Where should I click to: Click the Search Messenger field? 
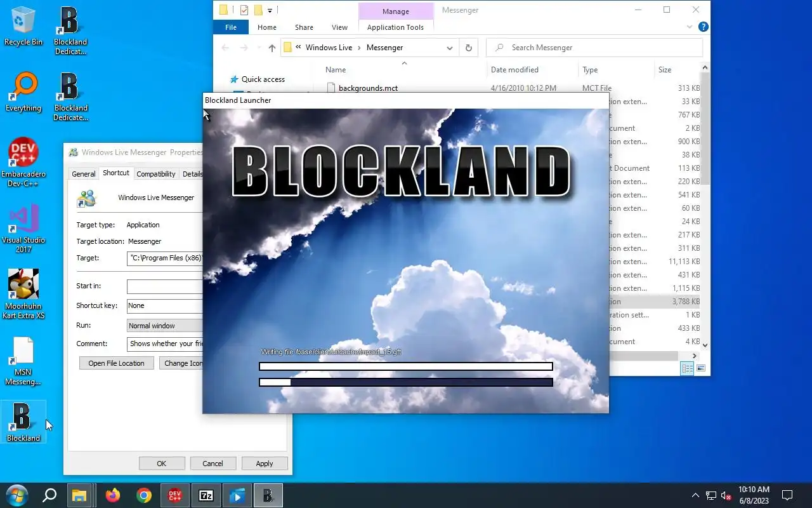594,48
